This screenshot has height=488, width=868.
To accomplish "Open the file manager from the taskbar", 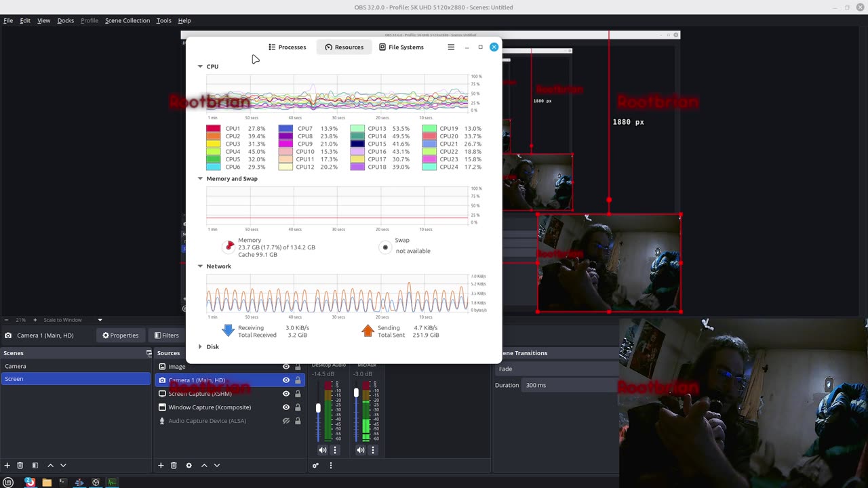I will (x=47, y=483).
